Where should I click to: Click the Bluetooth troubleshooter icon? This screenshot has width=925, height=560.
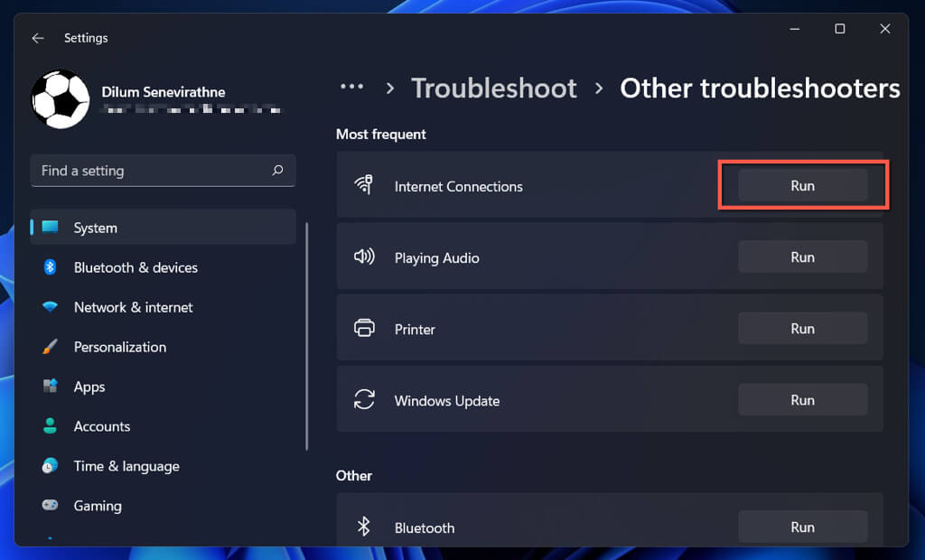(363, 527)
